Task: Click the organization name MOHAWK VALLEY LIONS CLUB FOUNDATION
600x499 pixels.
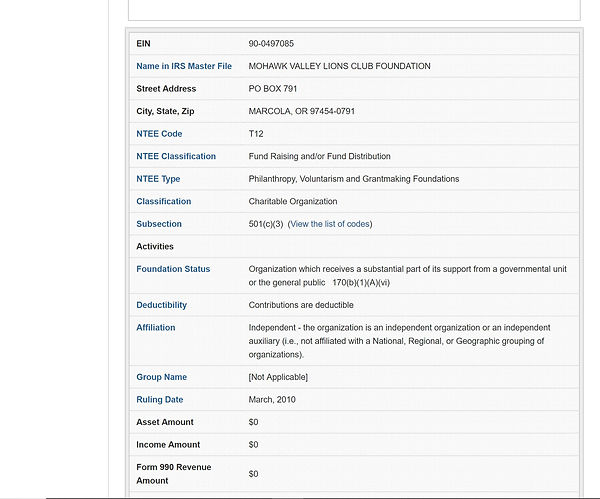Action: point(339,66)
